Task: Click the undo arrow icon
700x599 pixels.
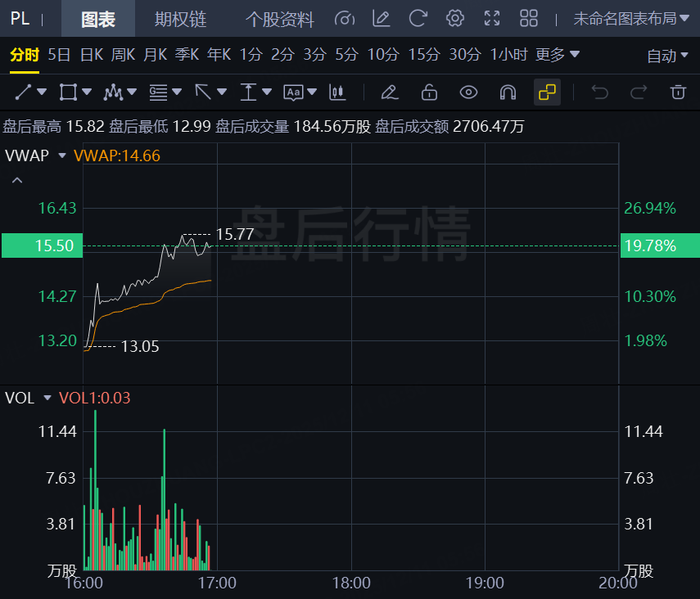Action: (600, 92)
